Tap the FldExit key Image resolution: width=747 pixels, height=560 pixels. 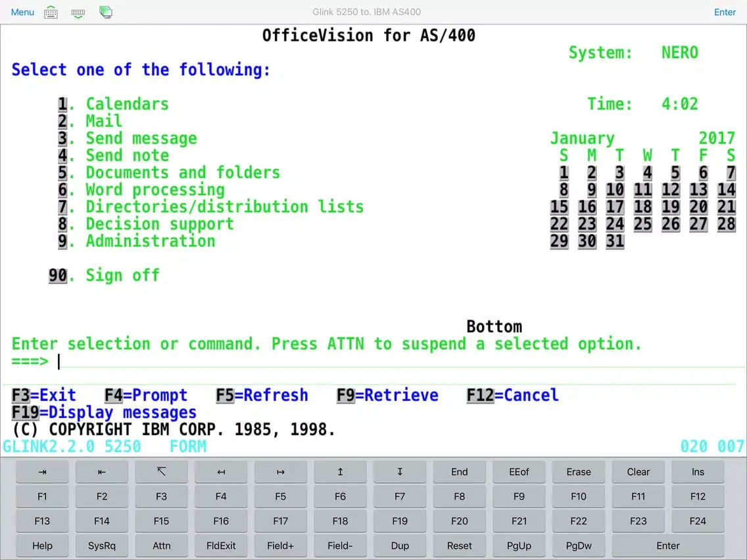click(221, 546)
